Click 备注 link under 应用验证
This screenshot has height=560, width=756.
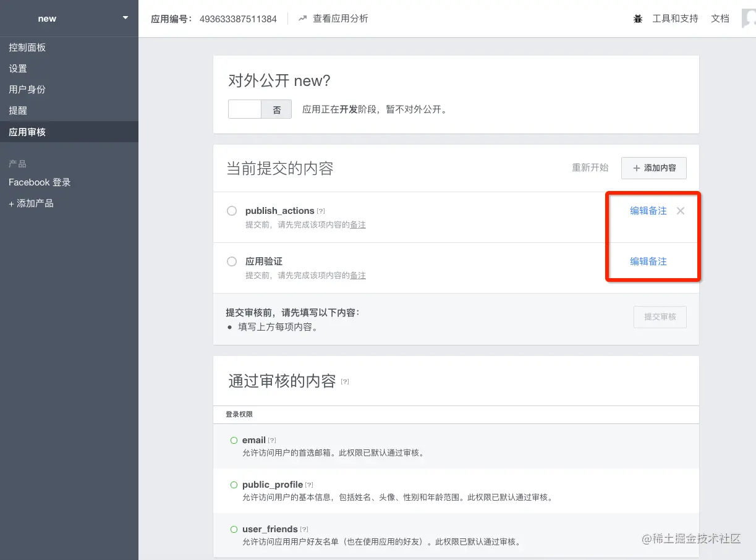pyautogui.click(x=358, y=276)
